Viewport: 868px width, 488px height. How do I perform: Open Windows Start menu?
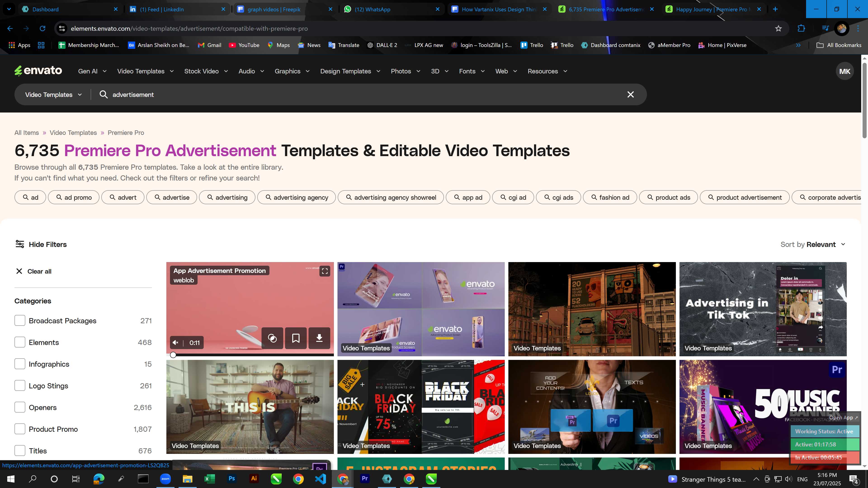(11, 479)
